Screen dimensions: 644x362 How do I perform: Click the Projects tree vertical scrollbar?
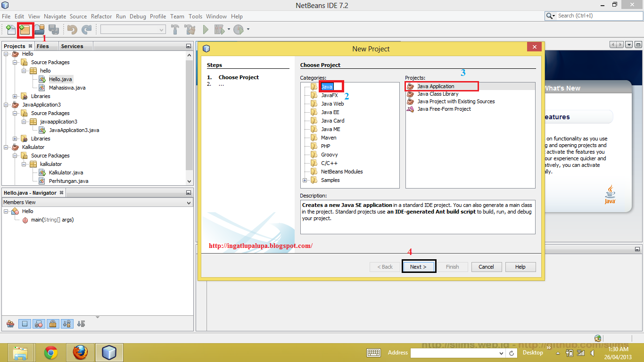[x=190, y=118]
